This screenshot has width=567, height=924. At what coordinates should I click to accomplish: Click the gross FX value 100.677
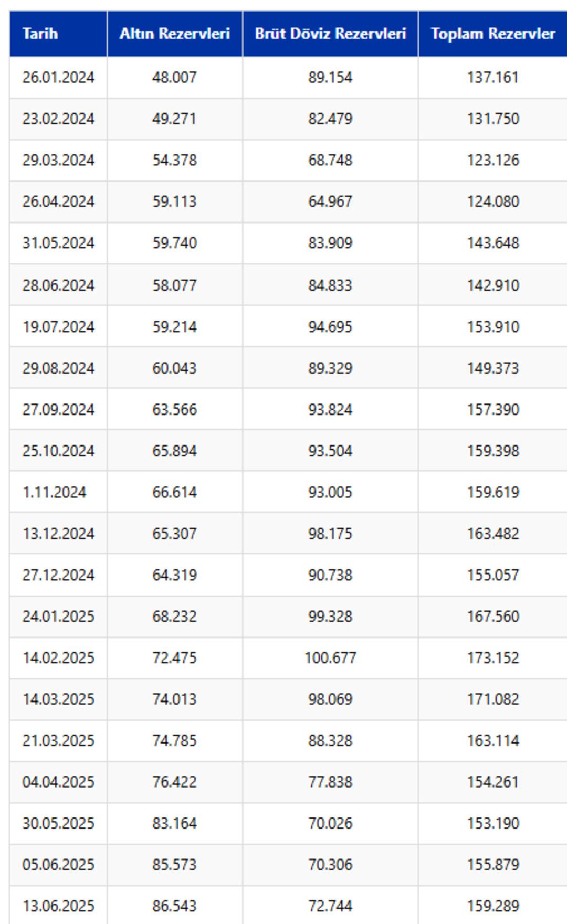pyautogui.click(x=330, y=657)
